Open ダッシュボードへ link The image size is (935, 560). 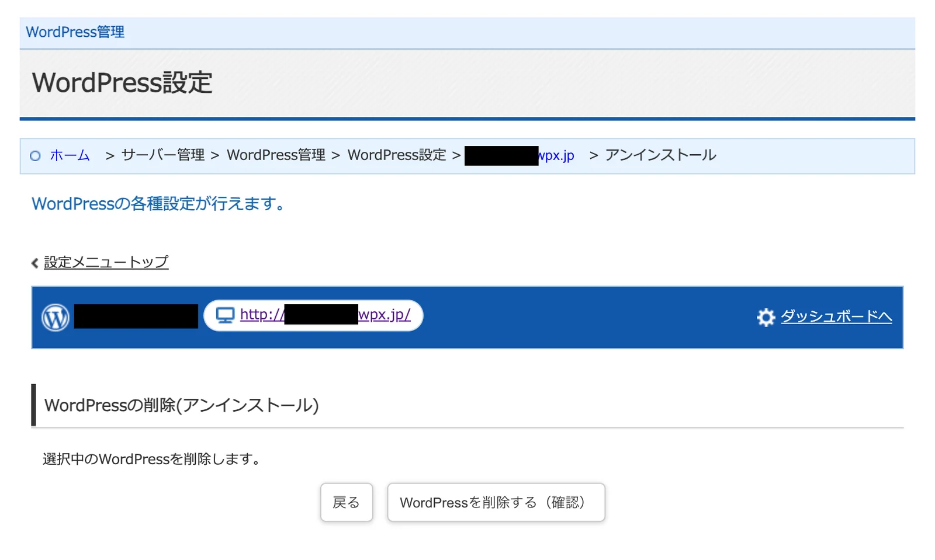tap(836, 316)
